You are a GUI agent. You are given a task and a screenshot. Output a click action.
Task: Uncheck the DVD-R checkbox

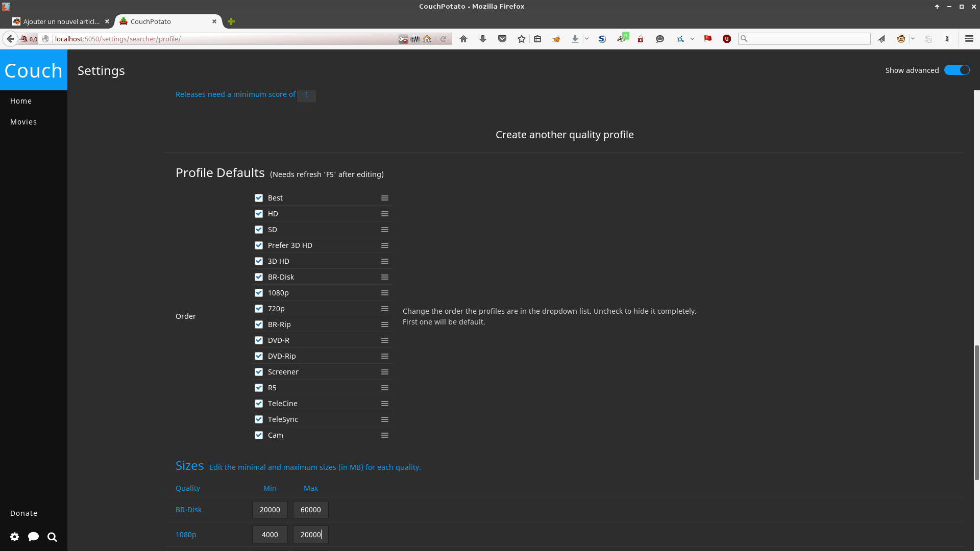pyautogui.click(x=259, y=340)
